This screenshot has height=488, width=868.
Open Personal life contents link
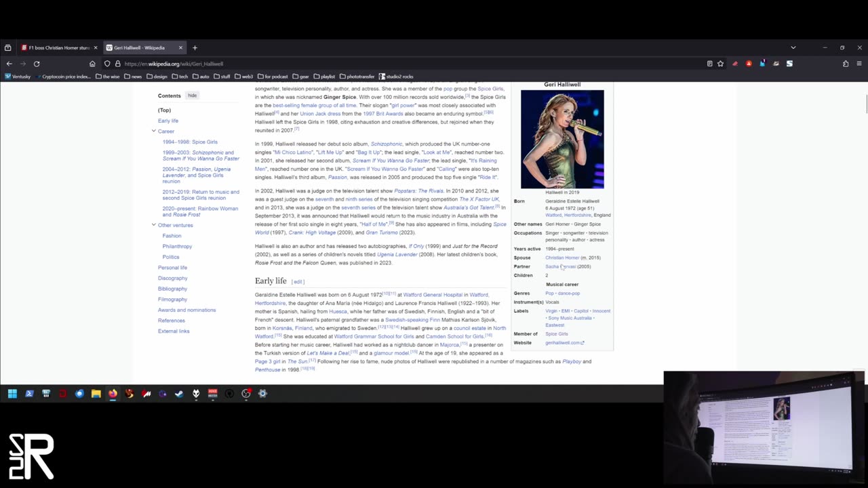point(172,268)
